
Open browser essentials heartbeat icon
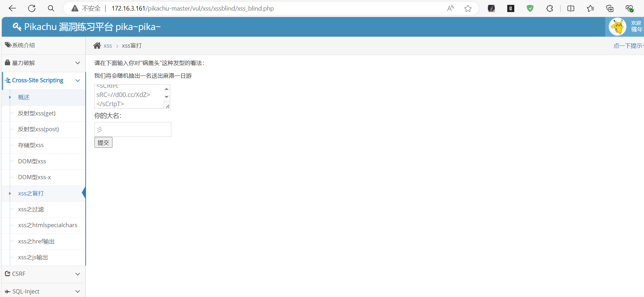point(630,8)
